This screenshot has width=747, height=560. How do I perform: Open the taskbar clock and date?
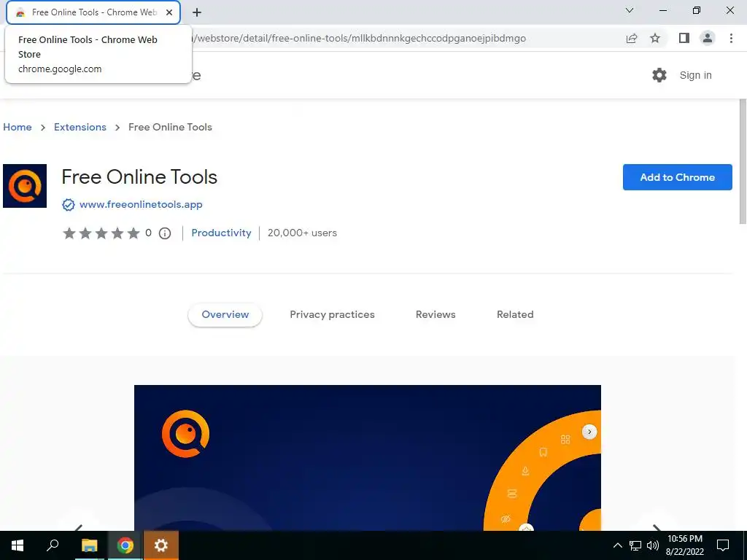pos(684,545)
